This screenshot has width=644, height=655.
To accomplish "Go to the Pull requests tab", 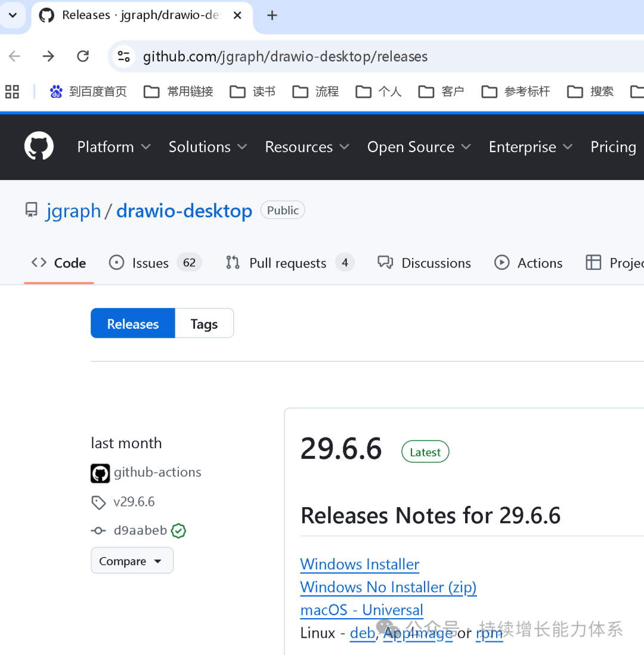I will (289, 263).
